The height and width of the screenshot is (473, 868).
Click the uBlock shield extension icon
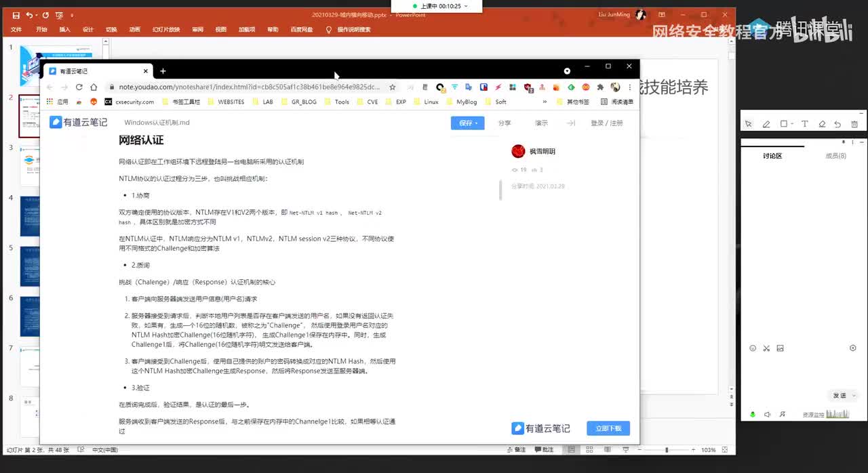528,87
